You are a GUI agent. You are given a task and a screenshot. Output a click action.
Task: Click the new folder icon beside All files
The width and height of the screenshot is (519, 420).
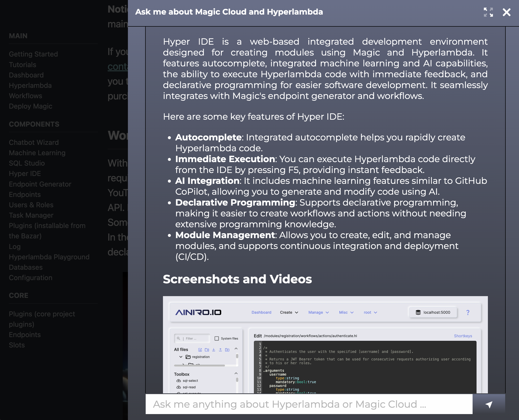207,350
